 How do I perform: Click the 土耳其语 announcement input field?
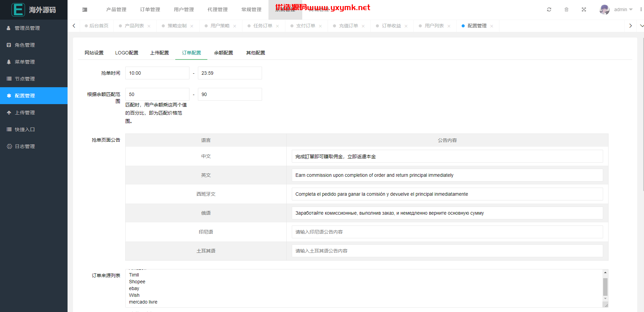[447, 251]
